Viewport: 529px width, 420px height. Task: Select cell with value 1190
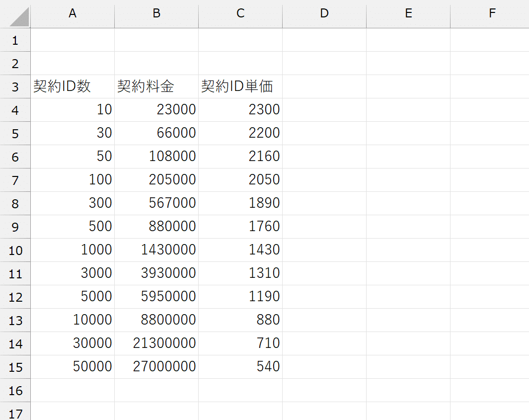click(240, 297)
